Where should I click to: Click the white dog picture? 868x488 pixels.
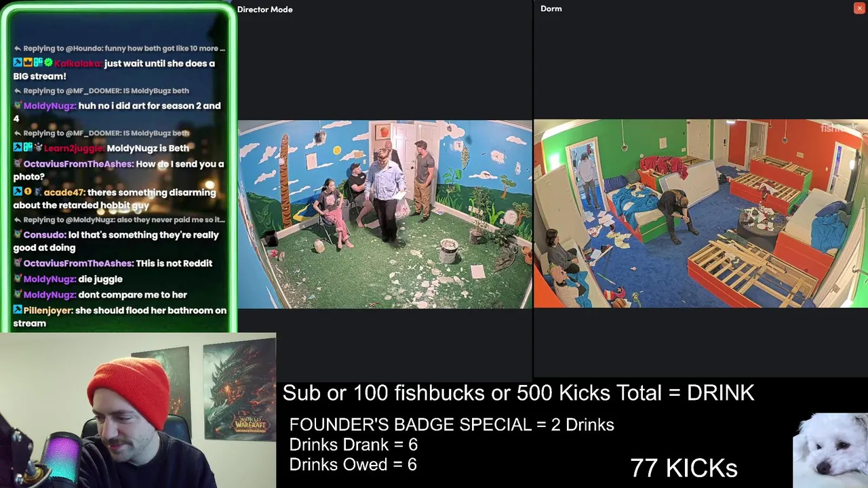point(831,450)
